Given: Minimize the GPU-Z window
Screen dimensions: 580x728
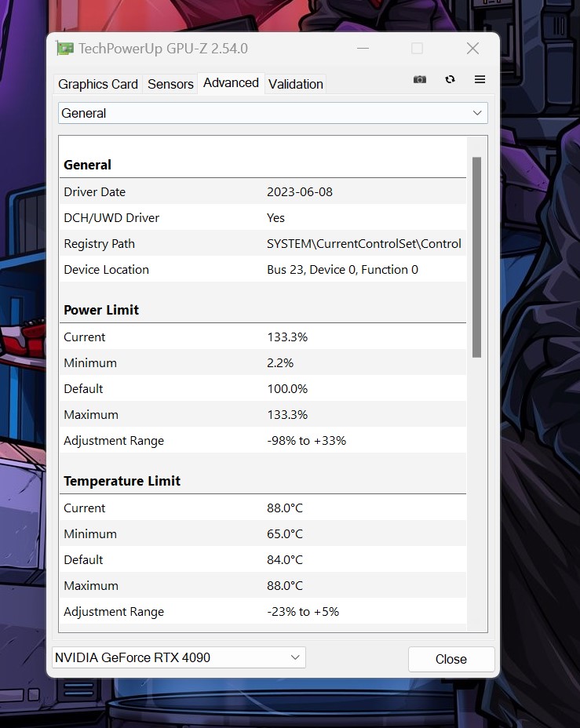Looking at the screenshot, I should [x=363, y=49].
